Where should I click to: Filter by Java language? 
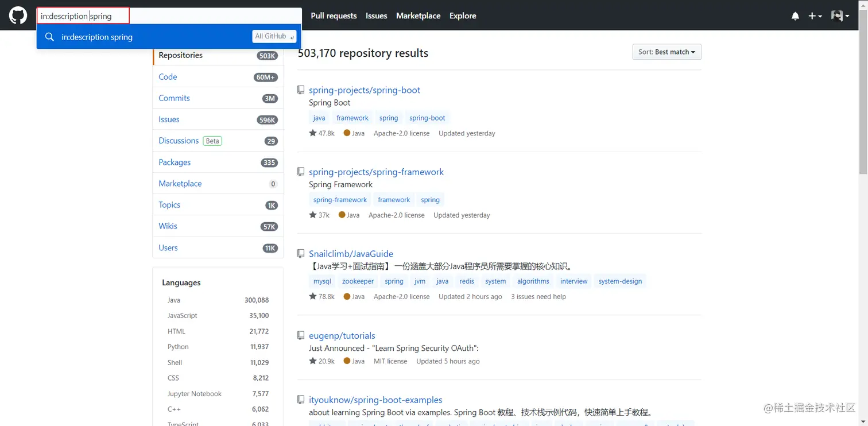(218, 300)
